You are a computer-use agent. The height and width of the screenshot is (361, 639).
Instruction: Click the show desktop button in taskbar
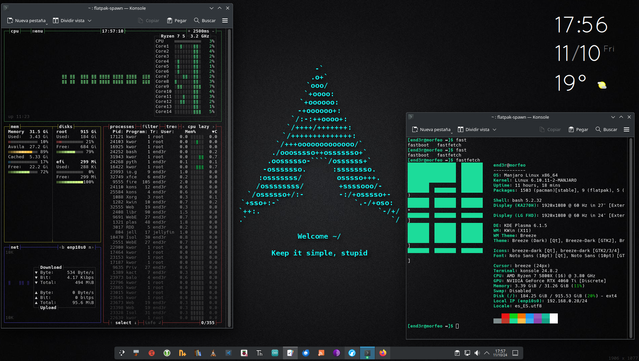point(515,353)
